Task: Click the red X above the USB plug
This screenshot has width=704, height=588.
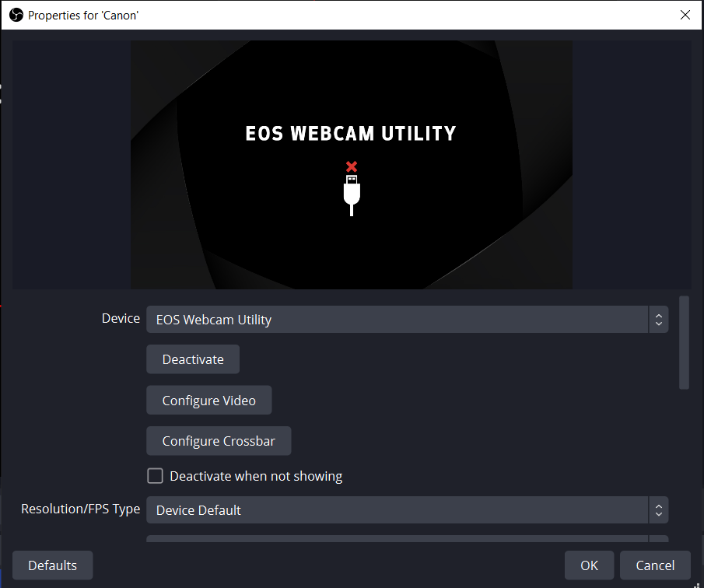Action: (x=352, y=166)
